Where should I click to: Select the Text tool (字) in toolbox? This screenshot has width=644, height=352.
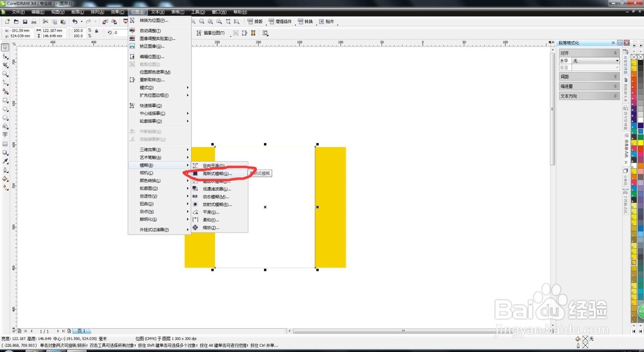pyautogui.click(x=5, y=135)
